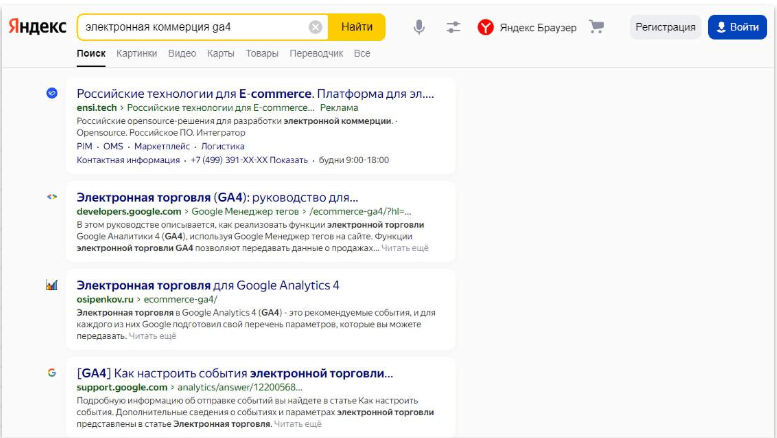Viewport: 777px width, 438px height.
Task: Click the osipenkov.ru chart favicon
Action: 52,284
